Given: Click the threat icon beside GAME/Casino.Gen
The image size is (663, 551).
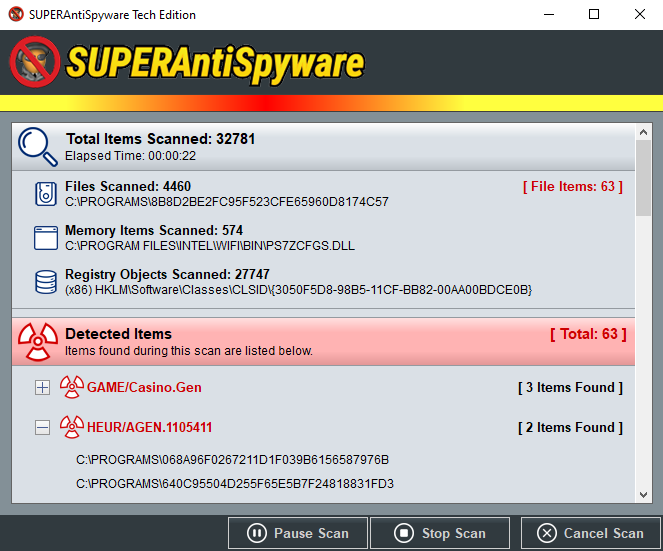Looking at the screenshot, I should coord(71,388).
